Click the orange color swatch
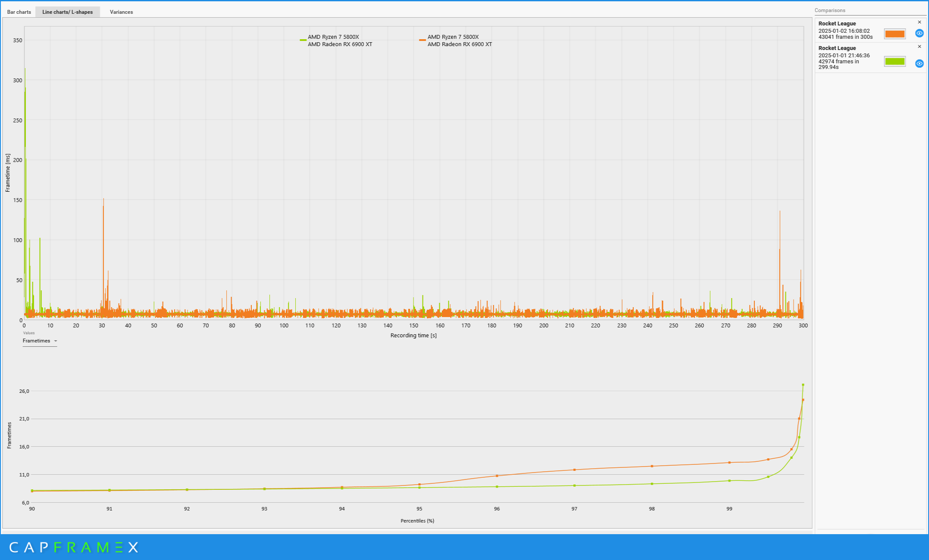Screen dimensions: 929x560 point(895,34)
